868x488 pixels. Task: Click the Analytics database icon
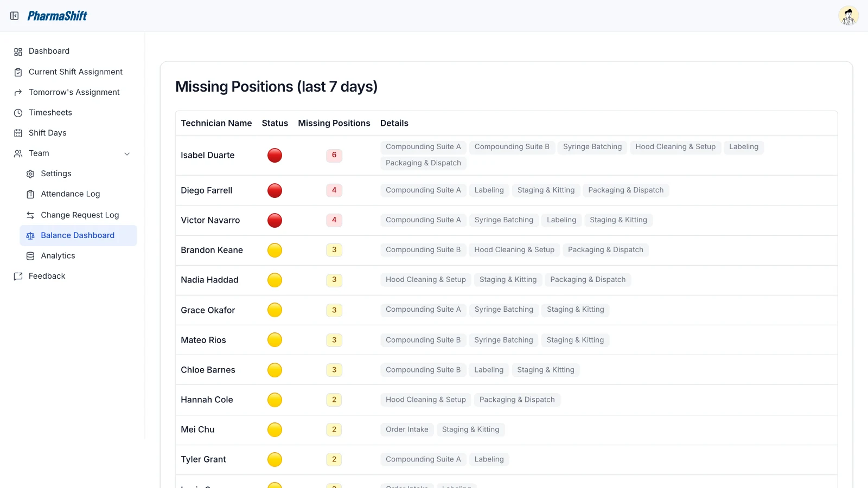point(30,256)
